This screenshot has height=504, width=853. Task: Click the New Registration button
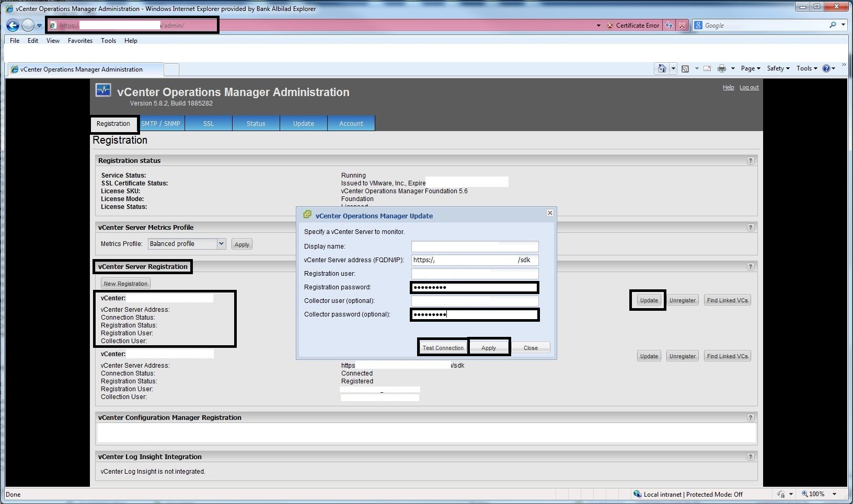click(x=125, y=284)
